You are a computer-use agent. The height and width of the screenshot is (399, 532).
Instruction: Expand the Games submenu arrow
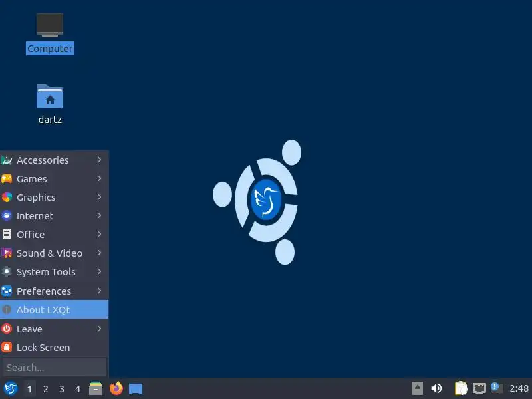pyautogui.click(x=99, y=178)
